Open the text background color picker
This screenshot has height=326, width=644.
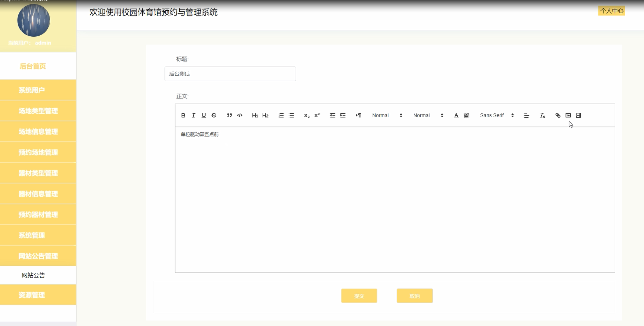coord(466,115)
